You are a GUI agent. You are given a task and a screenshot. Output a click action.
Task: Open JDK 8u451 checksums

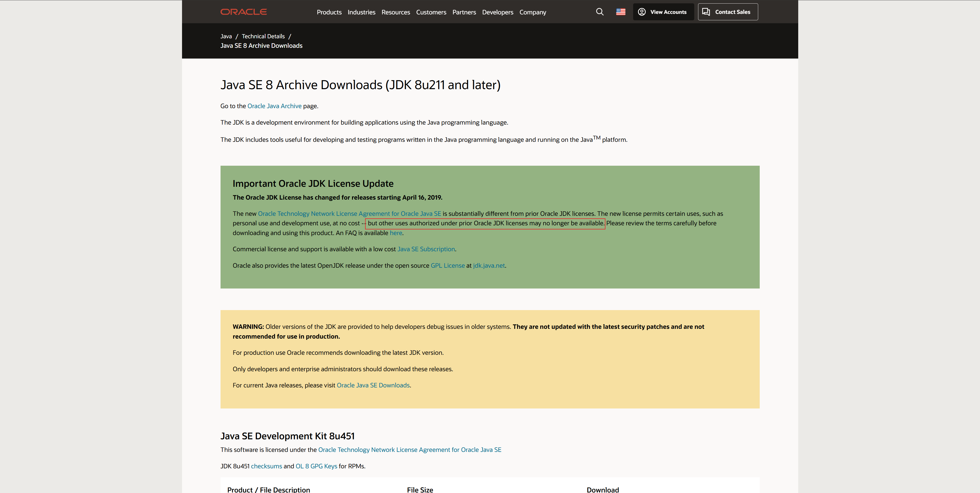[x=266, y=466]
